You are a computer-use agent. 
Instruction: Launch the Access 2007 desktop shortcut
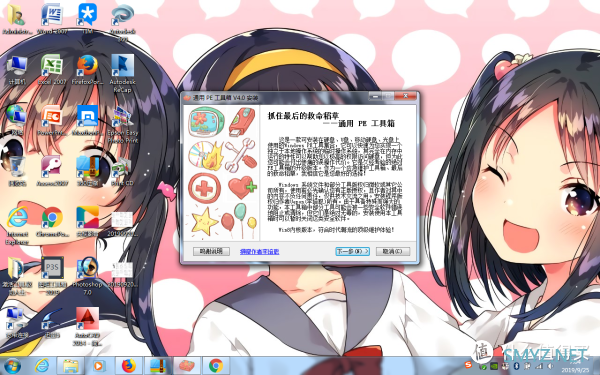(x=52, y=171)
